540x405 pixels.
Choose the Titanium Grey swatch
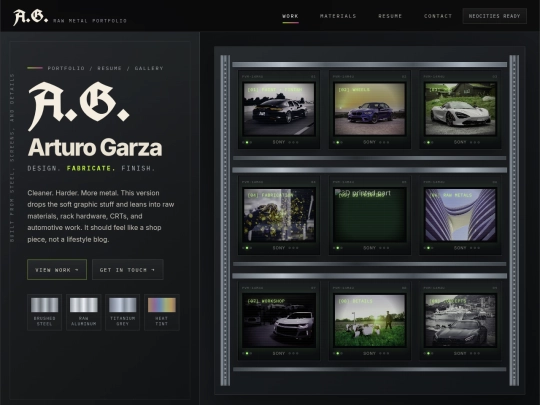[123, 312]
